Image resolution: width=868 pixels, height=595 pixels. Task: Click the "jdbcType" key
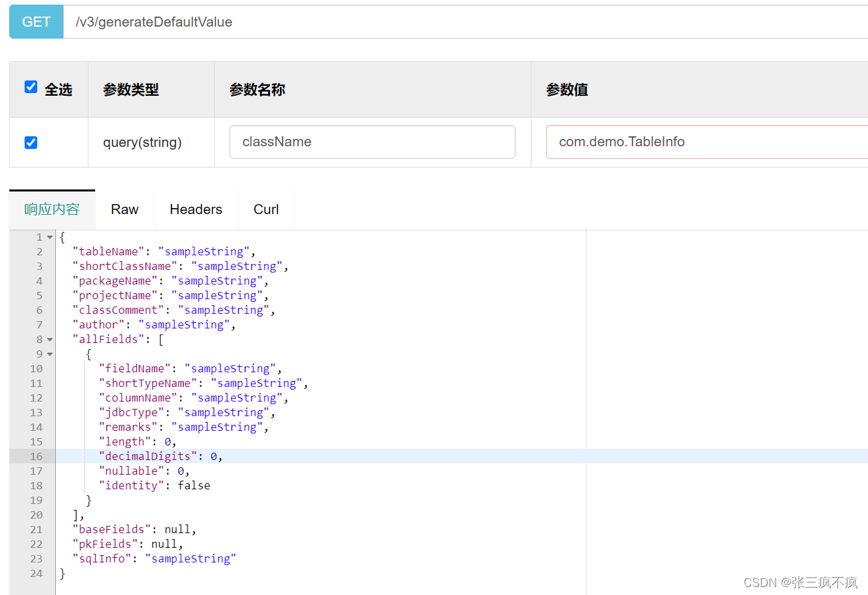(x=132, y=412)
